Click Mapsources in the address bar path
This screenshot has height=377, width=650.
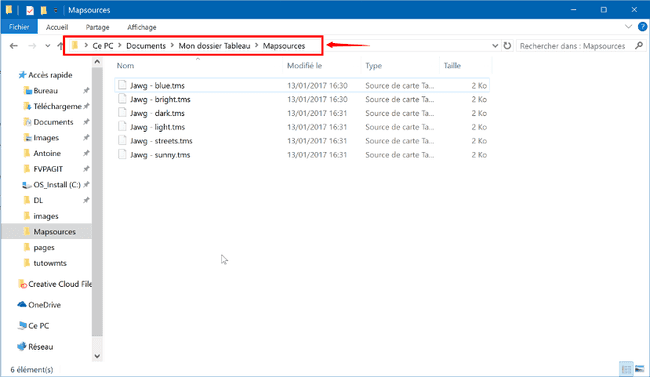(284, 46)
